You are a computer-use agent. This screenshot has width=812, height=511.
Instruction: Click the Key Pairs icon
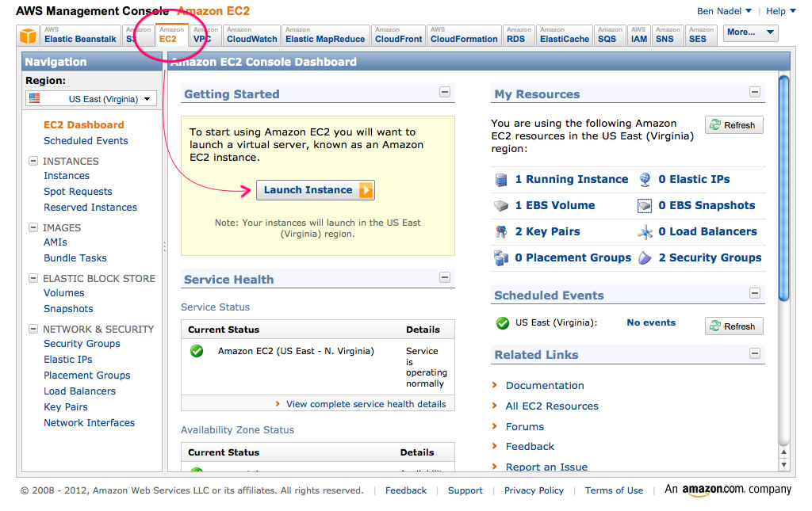[x=501, y=231]
